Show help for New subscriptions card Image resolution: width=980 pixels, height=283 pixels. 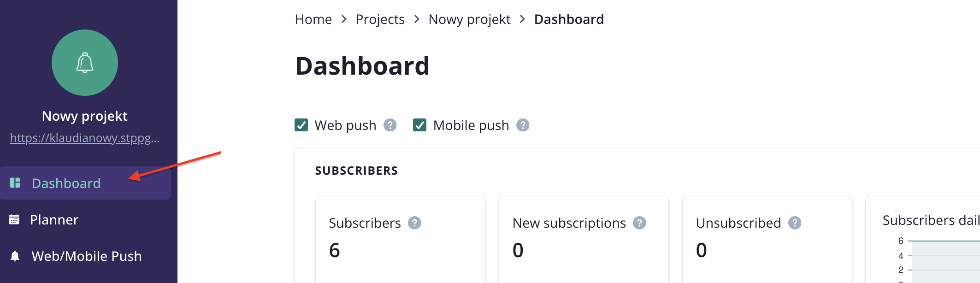[x=639, y=223]
